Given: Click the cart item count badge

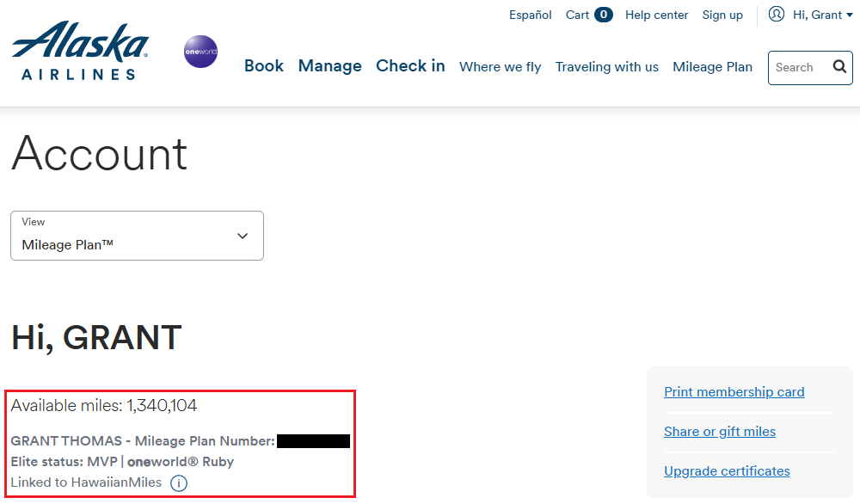Looking at the screenshot, I should click(x=604, y=15).
